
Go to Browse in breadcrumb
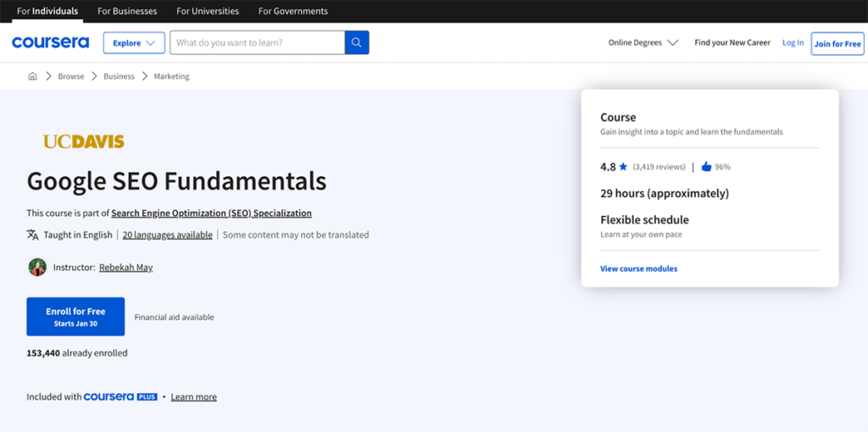click(x=71, y=76)
